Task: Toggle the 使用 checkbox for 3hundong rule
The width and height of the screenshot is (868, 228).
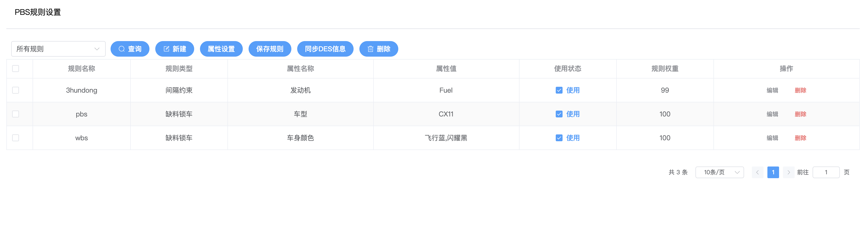Action: click(559, 90)
